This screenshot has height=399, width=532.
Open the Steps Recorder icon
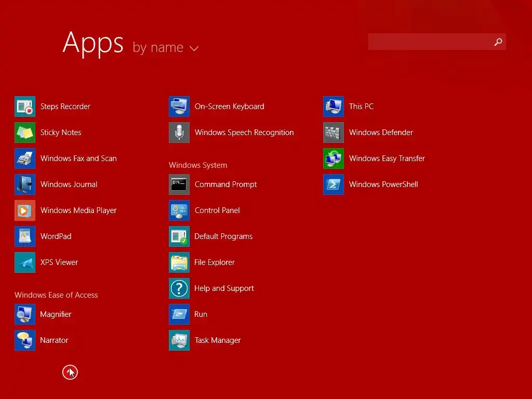[25, 107]
